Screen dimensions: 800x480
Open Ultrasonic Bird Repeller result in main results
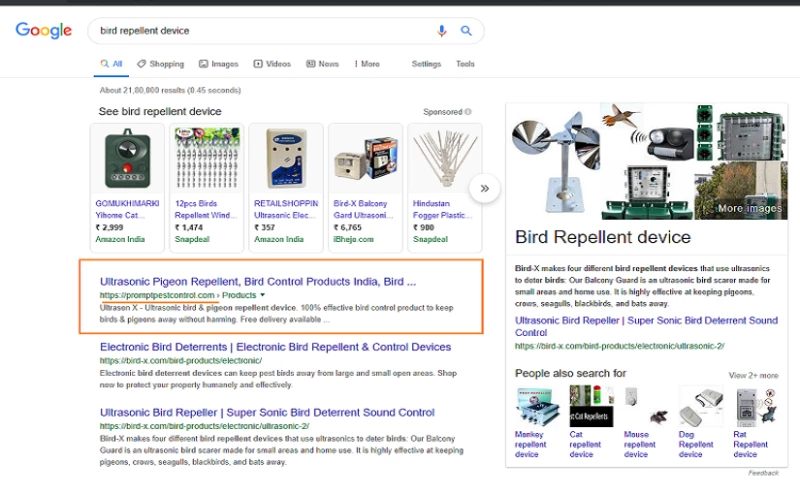(x=267, y=412)
